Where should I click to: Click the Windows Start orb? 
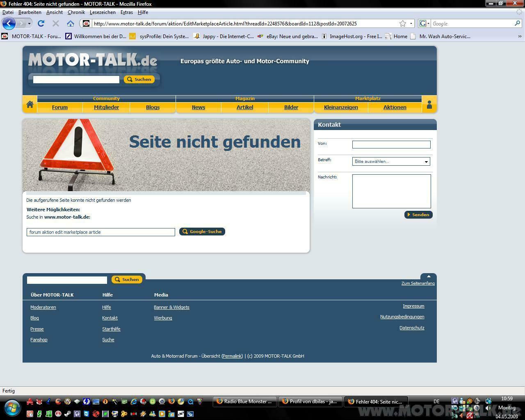click(12, 408)
